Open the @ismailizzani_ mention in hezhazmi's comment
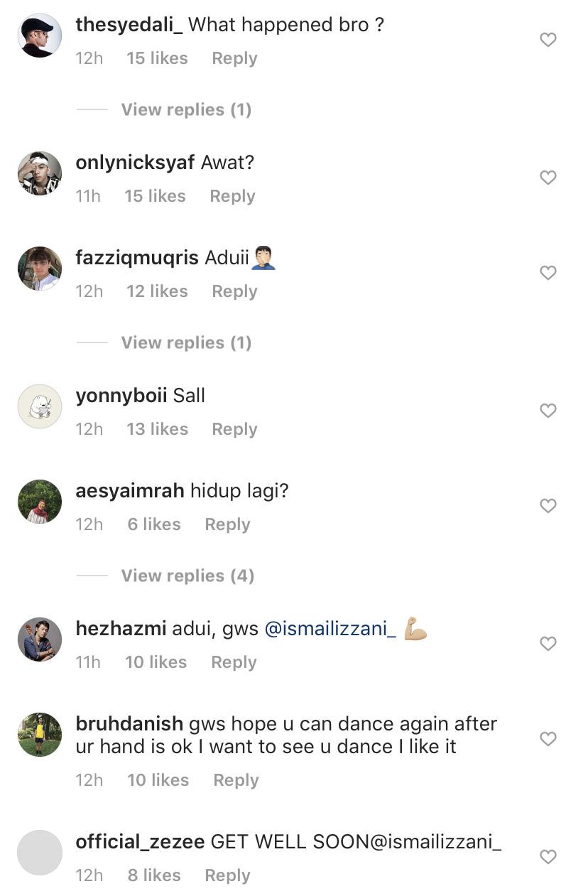Screen dimensions: 588x896 [x=330, y=629]
